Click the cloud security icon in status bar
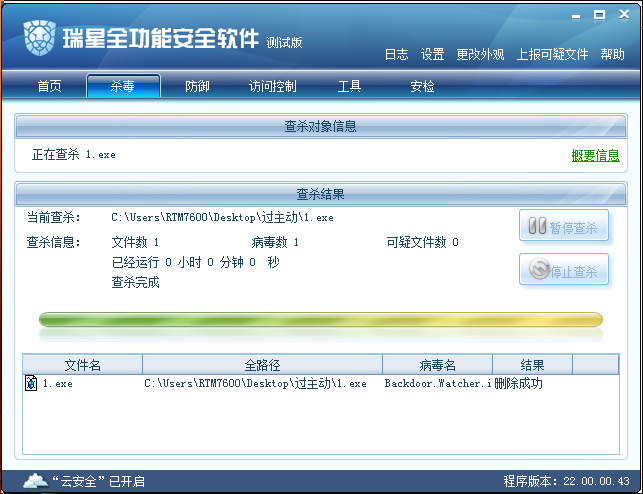643x494 pixels. tap(35, 480)
